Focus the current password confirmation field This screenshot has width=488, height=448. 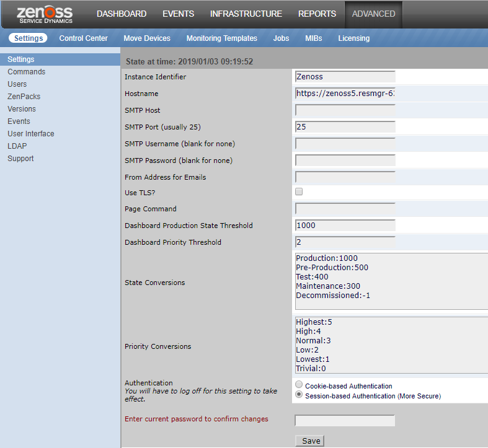345,421
